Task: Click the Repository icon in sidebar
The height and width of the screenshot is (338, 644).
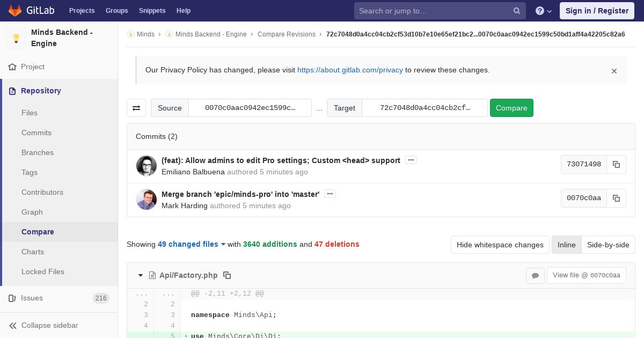Action: pyautogui.click(x=12, y=91)
